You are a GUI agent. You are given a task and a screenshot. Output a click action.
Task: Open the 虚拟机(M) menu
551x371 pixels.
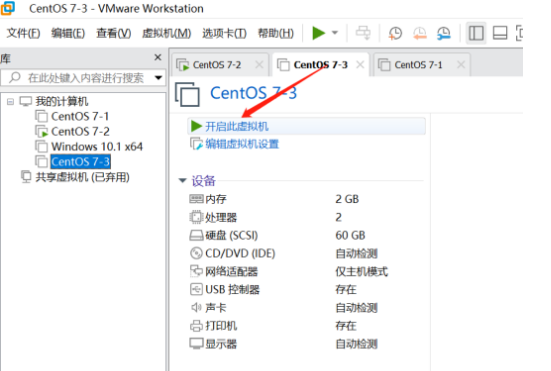click(167, 33)
